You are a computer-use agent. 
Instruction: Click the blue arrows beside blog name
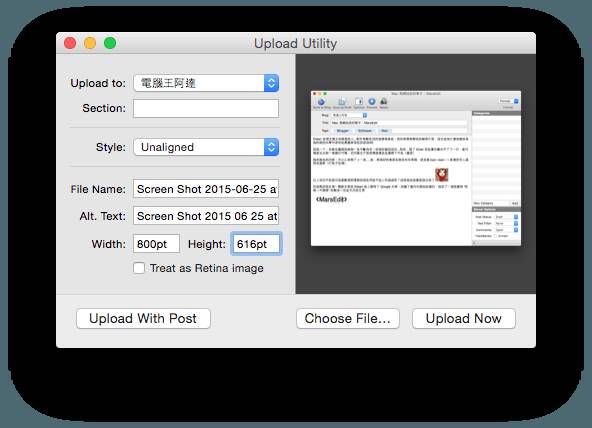pos(271,83)
